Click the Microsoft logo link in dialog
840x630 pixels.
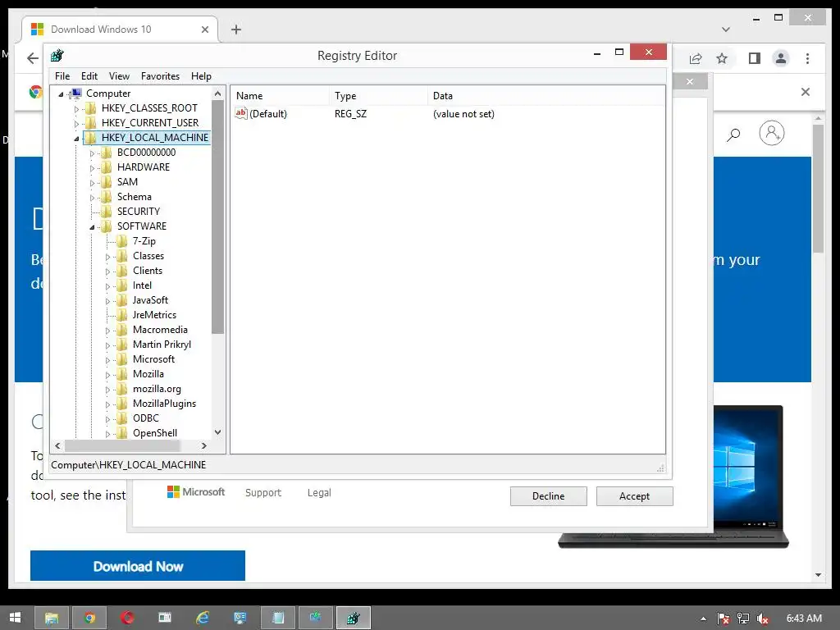(x=195, y=492)
